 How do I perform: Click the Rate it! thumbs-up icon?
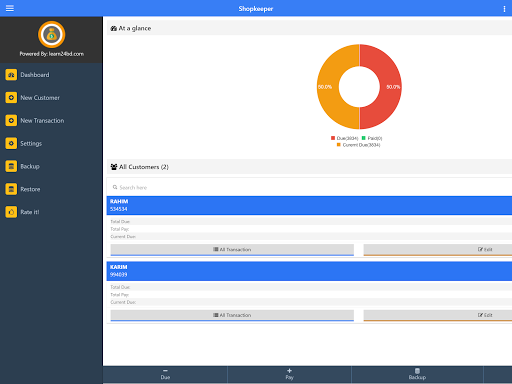11,212
